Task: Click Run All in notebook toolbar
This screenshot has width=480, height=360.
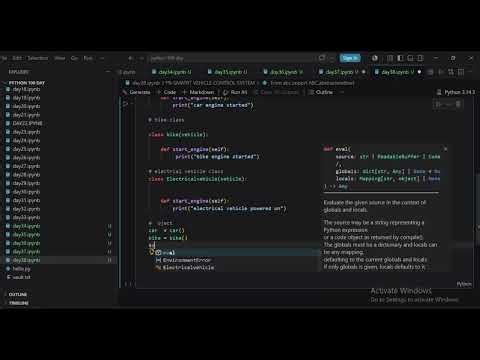Action: [235, 92]
